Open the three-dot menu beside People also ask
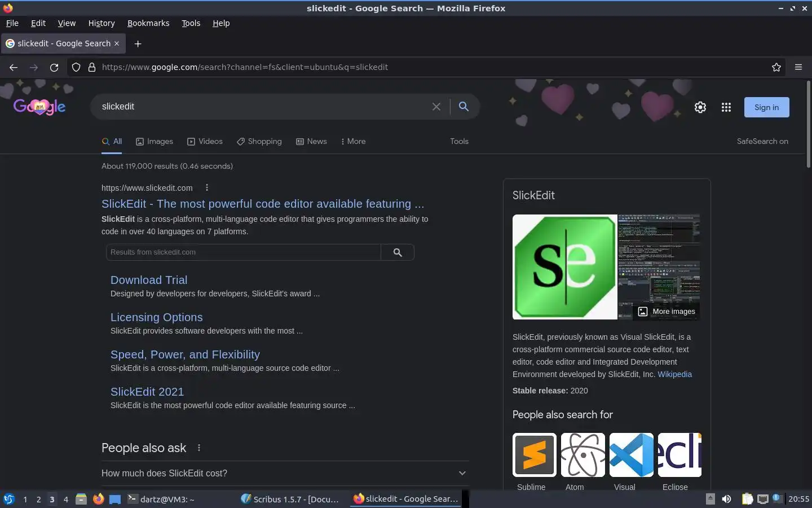The height and width of the screenshot is (508, 812). click(x=198, y=448)
